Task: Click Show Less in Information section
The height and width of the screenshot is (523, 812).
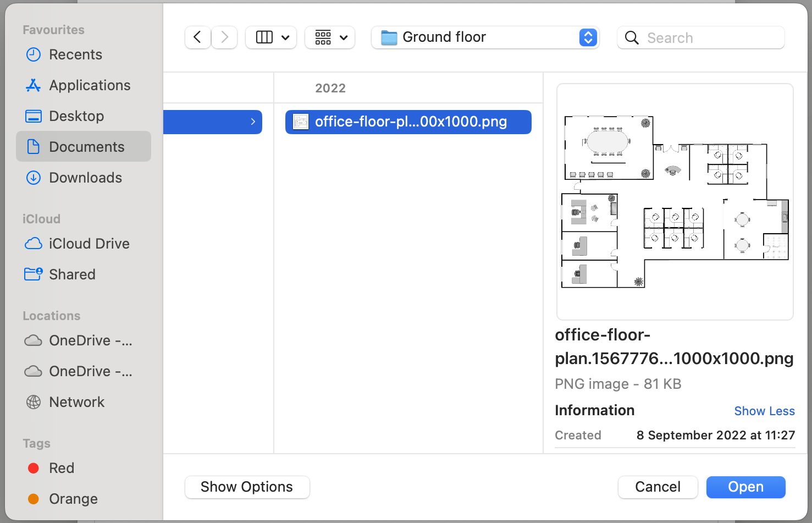Action: (x=764, y=411)
